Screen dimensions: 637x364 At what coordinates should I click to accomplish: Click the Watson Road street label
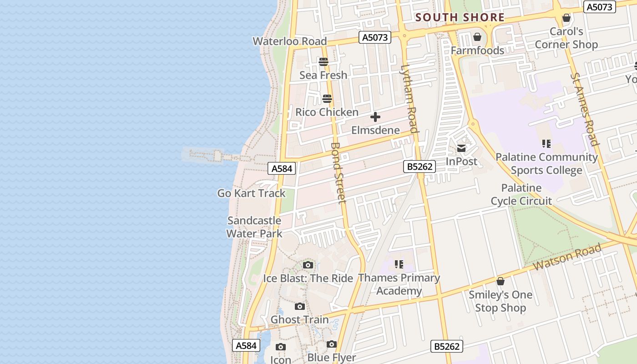click(x=567, y=257)
